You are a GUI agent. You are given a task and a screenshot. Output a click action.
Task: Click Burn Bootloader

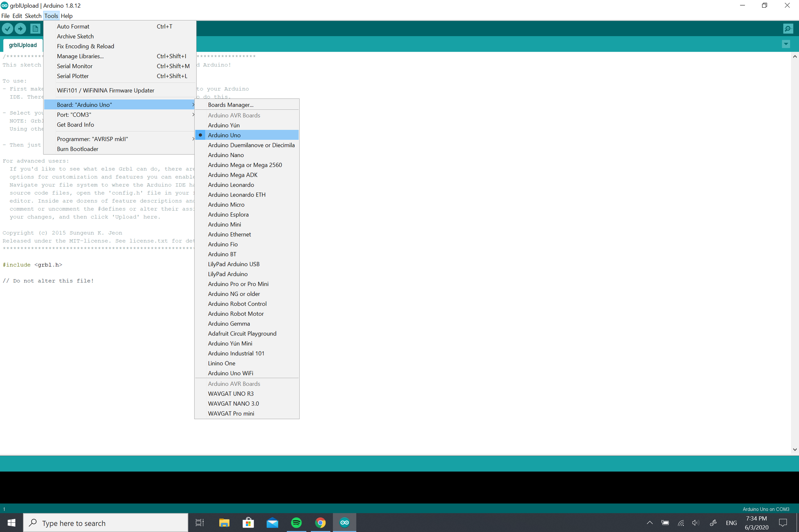[77, 149]
